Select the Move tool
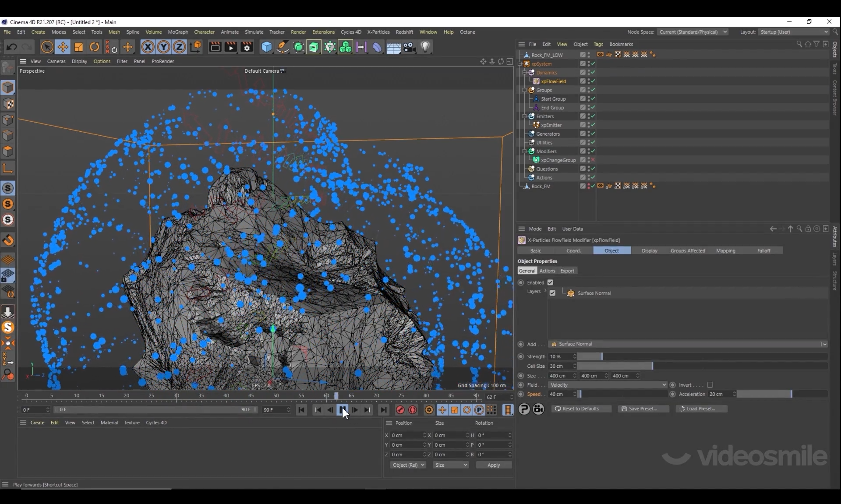 tap(63, 47)
